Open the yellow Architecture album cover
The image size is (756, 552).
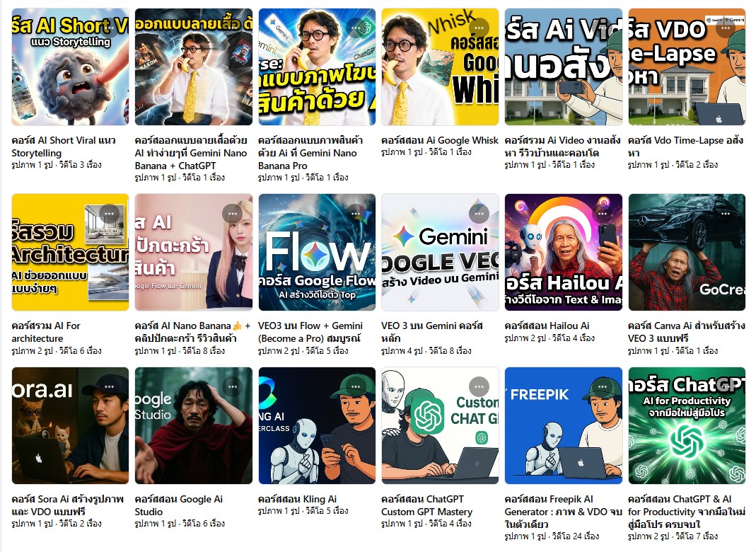click(x=71, y=253)
